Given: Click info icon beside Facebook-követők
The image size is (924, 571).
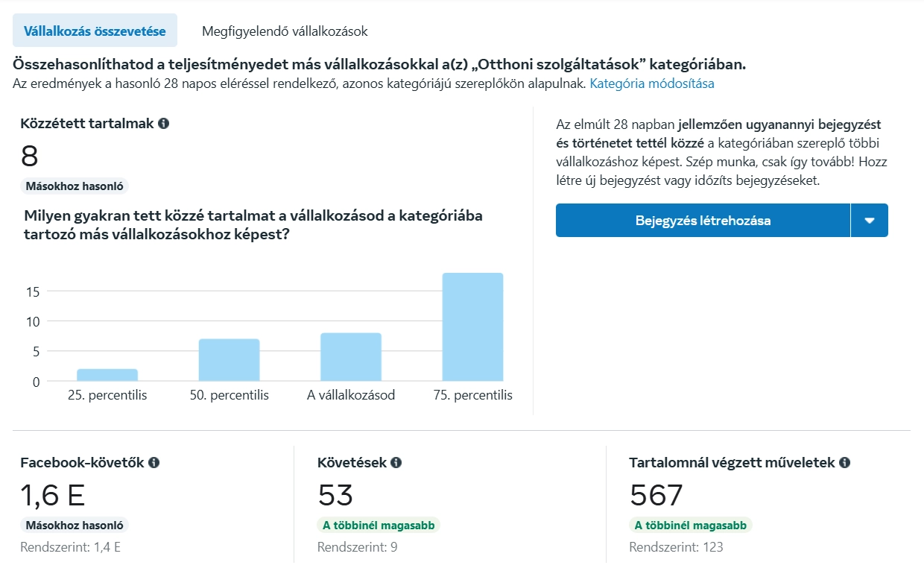Looking at the screenshot, I should (x=154, y=463).
